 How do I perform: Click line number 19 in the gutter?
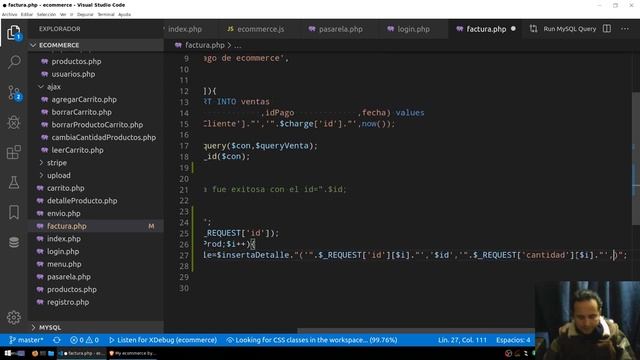tap(184, 168)
